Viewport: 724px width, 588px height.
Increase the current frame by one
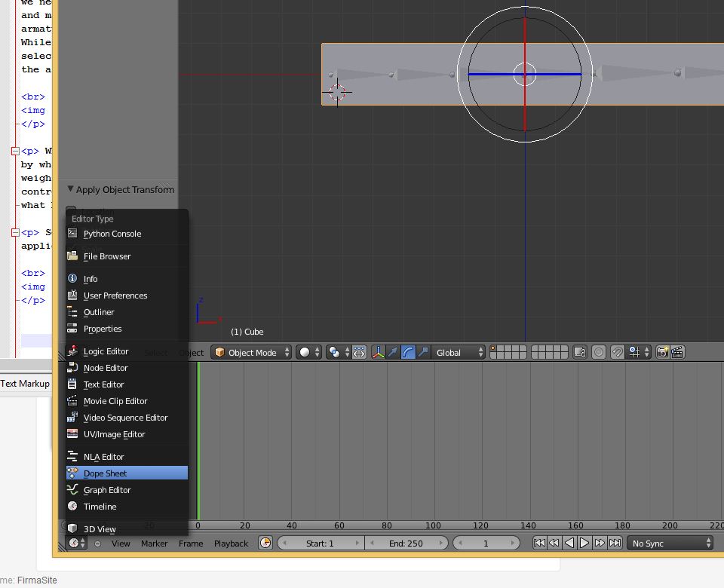pos(512,544)
